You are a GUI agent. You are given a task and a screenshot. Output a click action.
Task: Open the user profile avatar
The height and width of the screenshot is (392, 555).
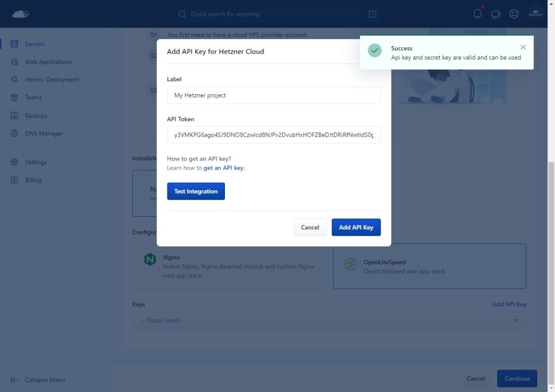[535, 14]
